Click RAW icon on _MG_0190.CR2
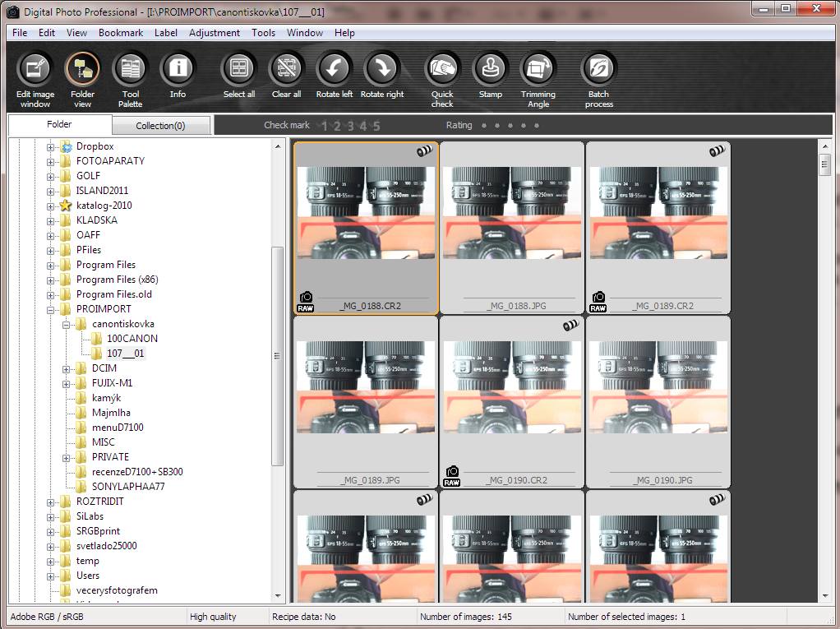 [x=451, y=476]
